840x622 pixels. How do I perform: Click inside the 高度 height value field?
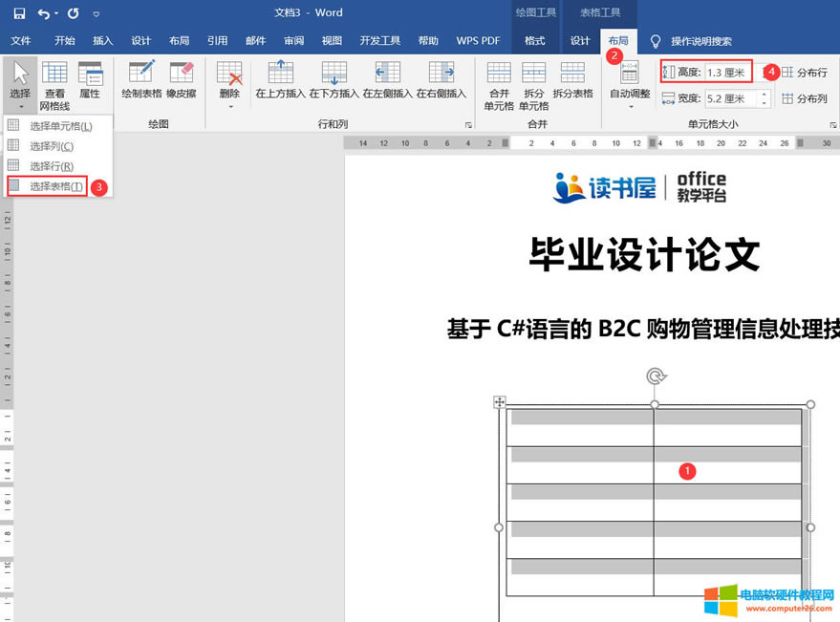[x=725, y=71]
